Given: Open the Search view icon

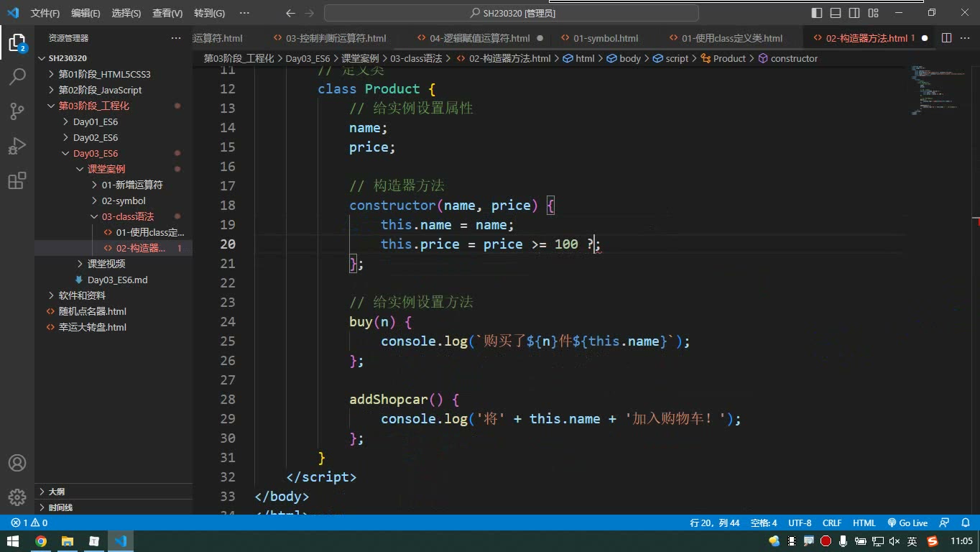Looking at the screenshot, I should (x=17, y=76).
